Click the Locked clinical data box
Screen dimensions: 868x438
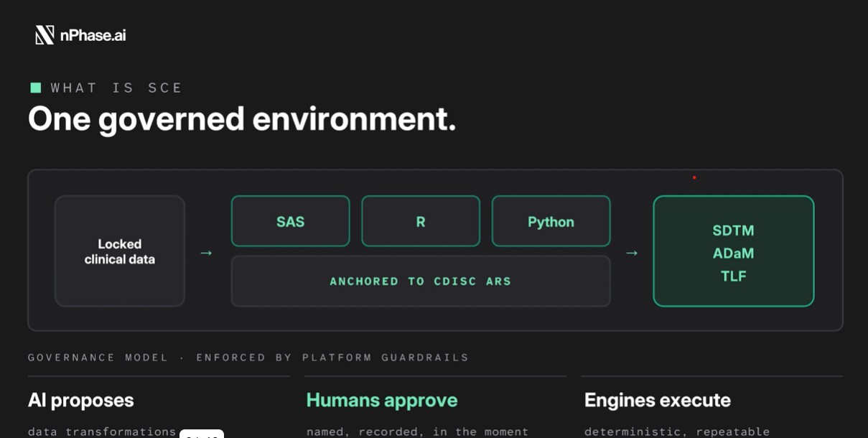pos(120,251)
